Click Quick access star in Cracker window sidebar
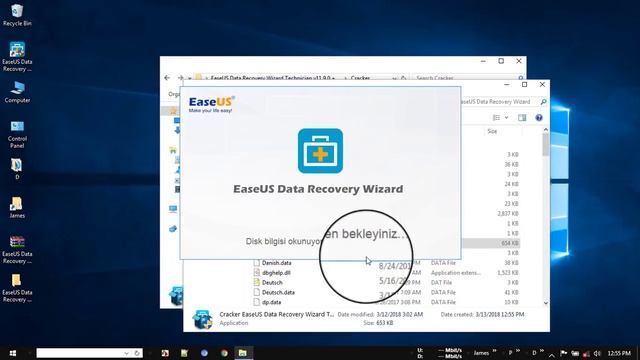The width and height of the screenshot is (640, 360). pos(173,111)
